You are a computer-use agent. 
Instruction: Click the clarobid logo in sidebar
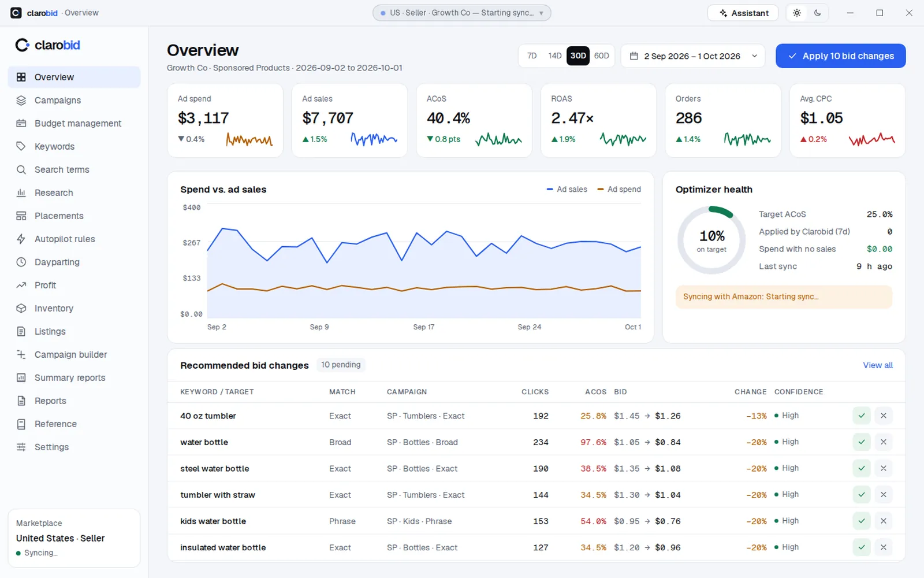pos(47,45)
